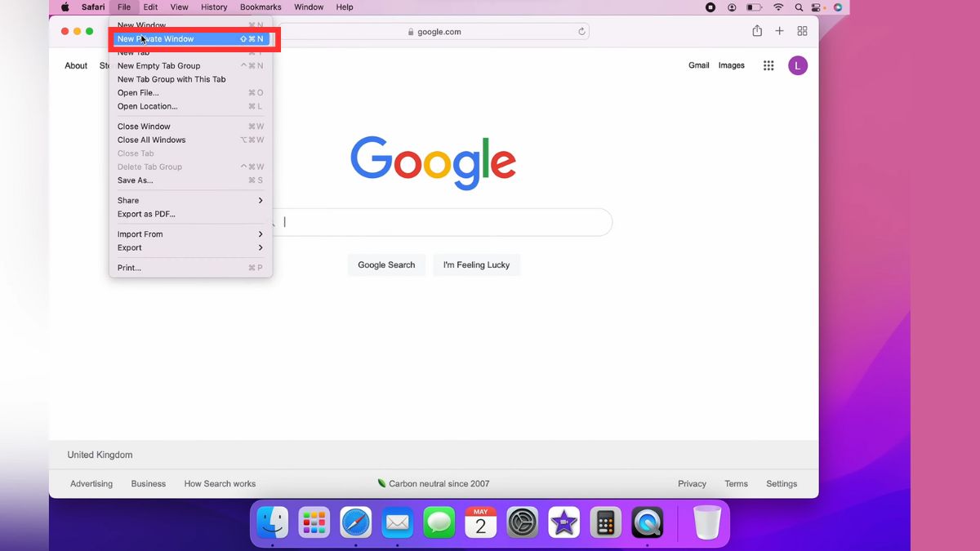Viewport: 980px width, 551px height.
Task: Show the tab overview grid icon
Action: (x=802, y=31)
